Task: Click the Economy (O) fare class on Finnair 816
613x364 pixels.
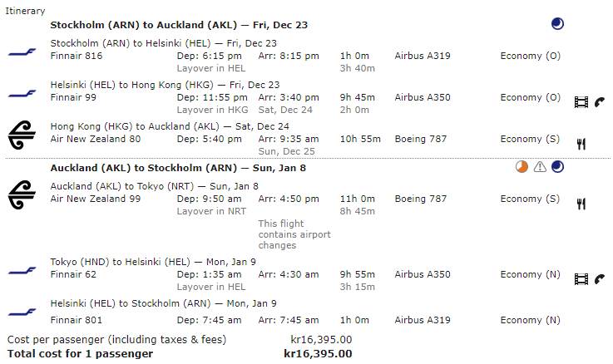Action: click(x=531, y=56)
